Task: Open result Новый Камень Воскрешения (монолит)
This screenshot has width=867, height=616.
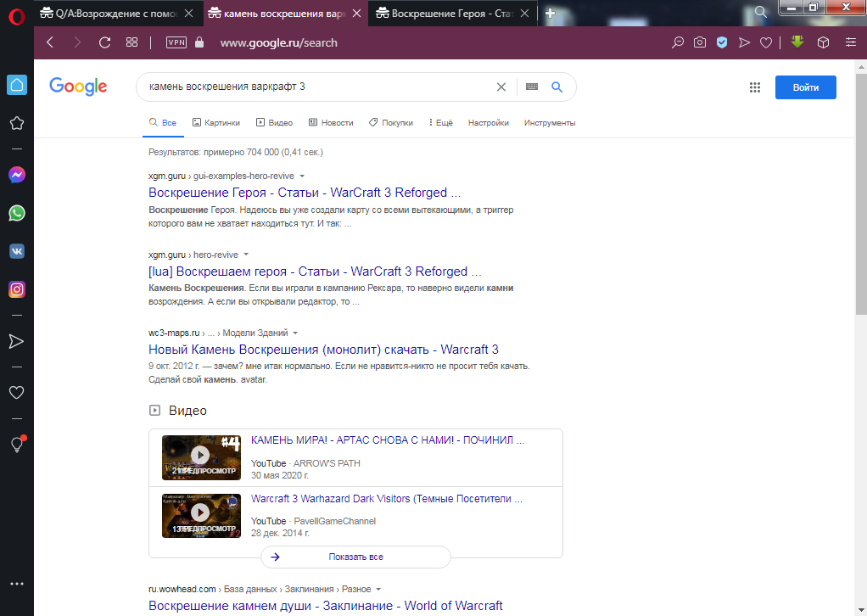Action: click(323, 350)
